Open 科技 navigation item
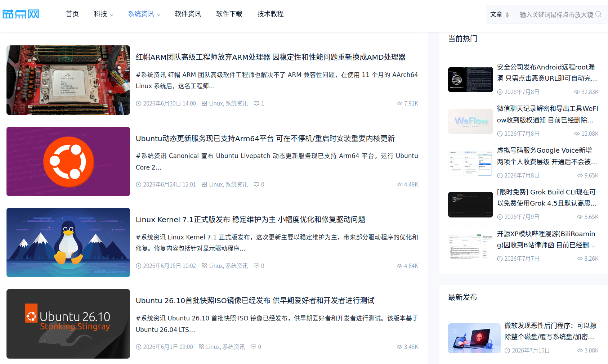This screenshot has height=364, width=608. [100, 14]
